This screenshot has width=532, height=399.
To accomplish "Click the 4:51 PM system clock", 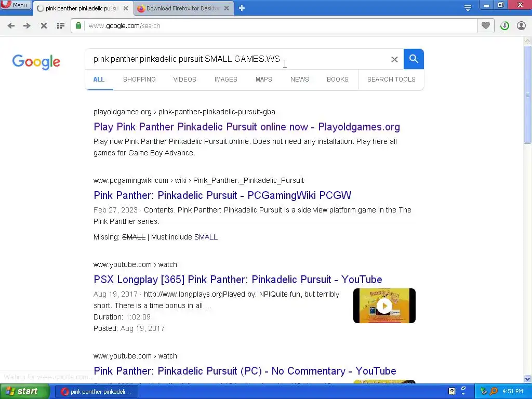I will point(513,391).
